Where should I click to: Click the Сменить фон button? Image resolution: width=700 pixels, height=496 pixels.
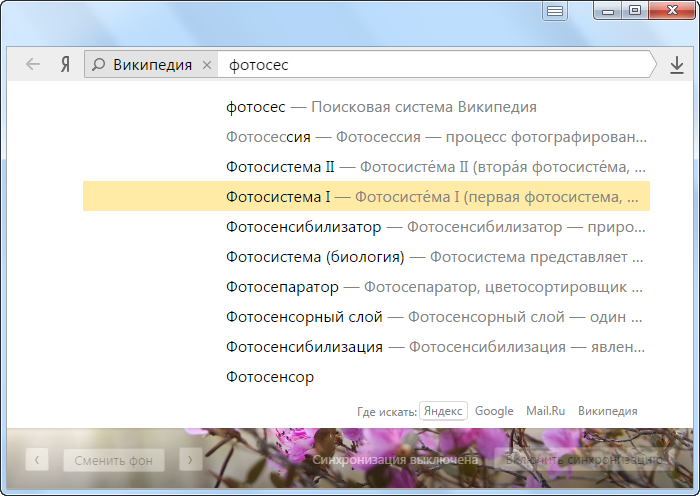pyautogui.click(x=113, y=460)
